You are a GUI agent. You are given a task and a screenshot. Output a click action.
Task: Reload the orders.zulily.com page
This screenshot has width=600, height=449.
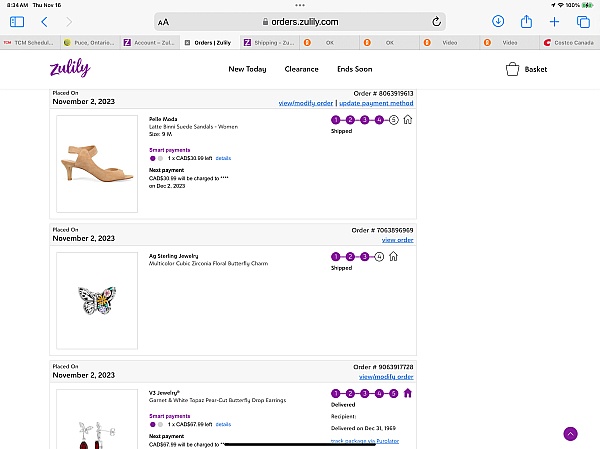pos(436,22)
